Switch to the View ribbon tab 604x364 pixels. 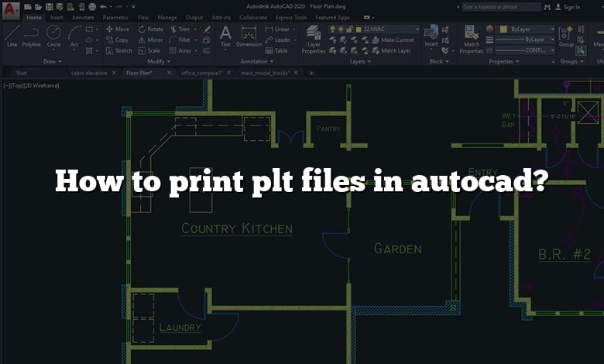(143, 17)
